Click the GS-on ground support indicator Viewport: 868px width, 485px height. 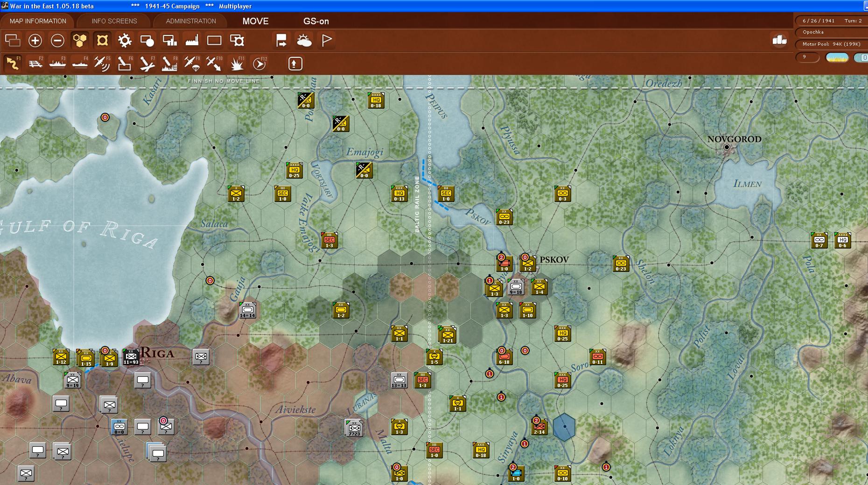(316, 21)
